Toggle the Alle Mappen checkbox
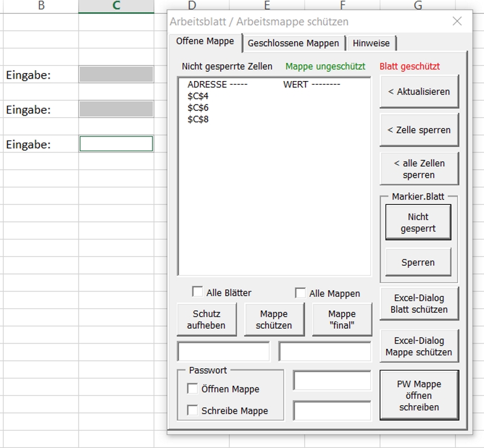Viewport: 484px width, 448px height. tap(300, 293)
